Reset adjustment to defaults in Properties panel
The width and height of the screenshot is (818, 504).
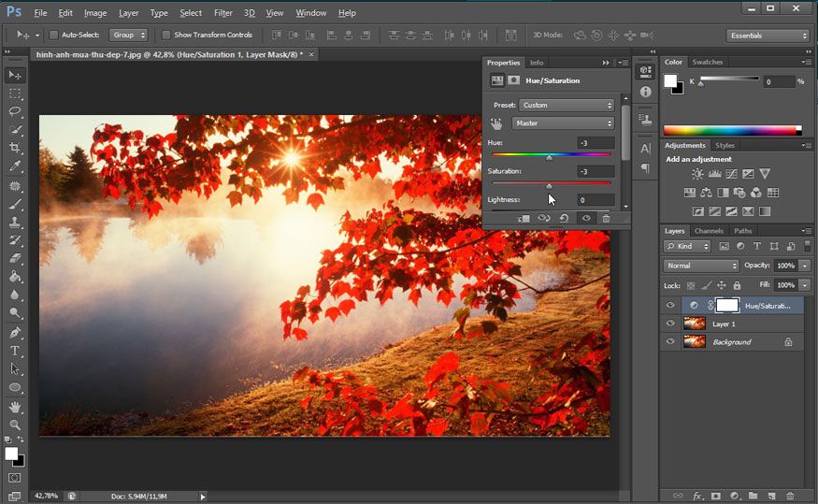pyautogui.click(x=564, y=219)
